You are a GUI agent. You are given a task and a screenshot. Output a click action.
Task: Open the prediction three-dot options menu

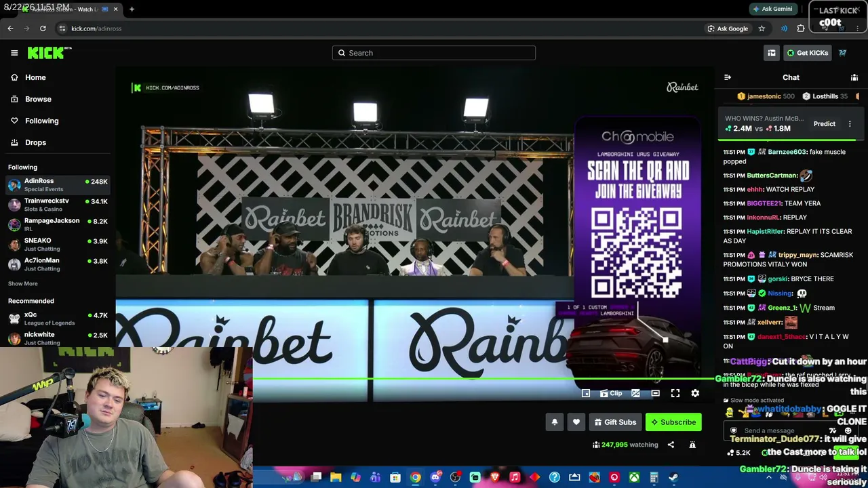tap(850, 124)
